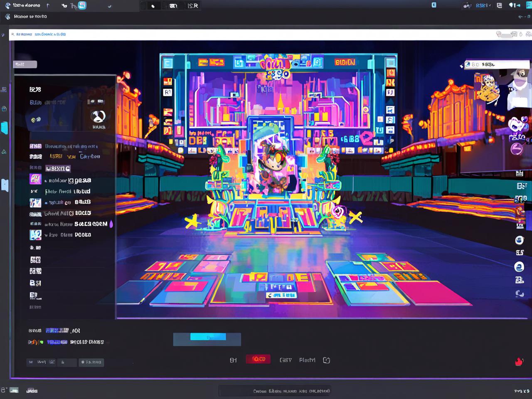The height and width of the screenshot is (399, 532).
Task: Click the purple circle minus icon on the right
Action: pyautogui.click(x=516, y=149)
